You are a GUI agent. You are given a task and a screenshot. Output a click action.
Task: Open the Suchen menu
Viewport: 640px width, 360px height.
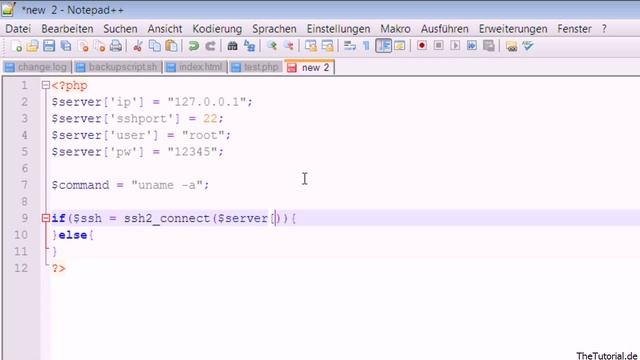[120, 29]
